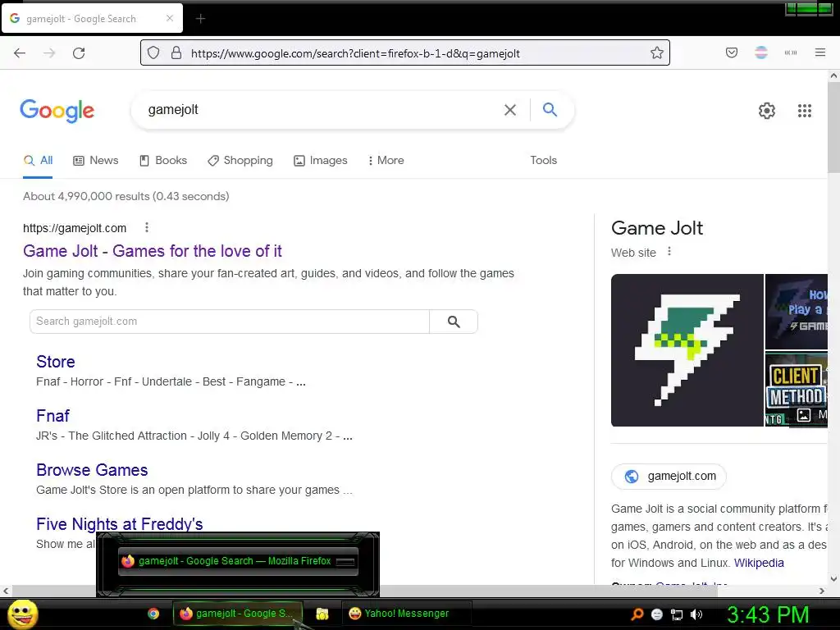Click the 3:43 PM clock
The height and width of the screenshot is (630, 840).
[x=768, y=614]
